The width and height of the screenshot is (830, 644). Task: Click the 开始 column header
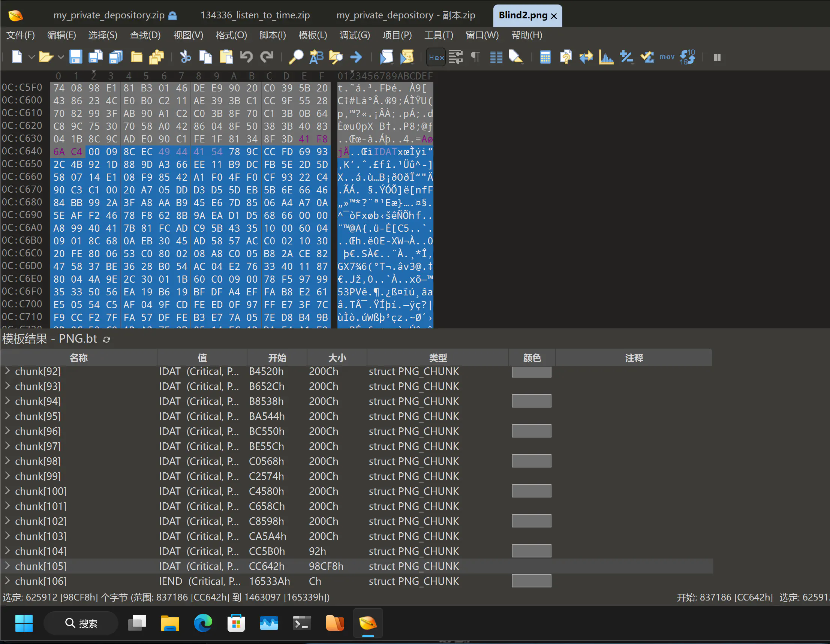(277, 358)
